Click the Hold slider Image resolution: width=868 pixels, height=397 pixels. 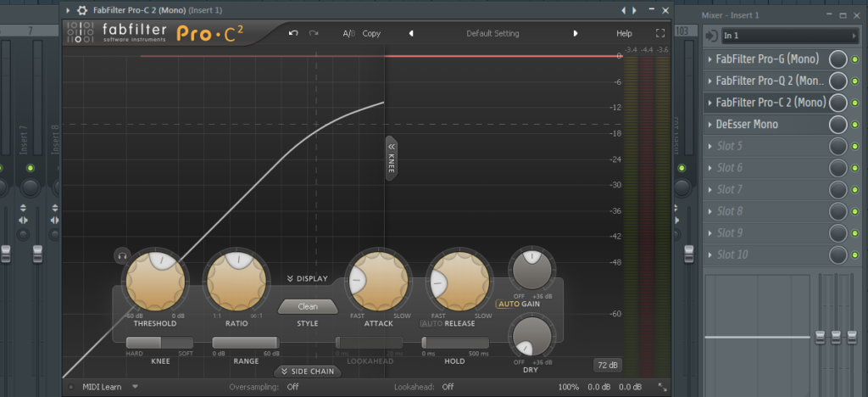pyautogui.click(x=455, y=343)
